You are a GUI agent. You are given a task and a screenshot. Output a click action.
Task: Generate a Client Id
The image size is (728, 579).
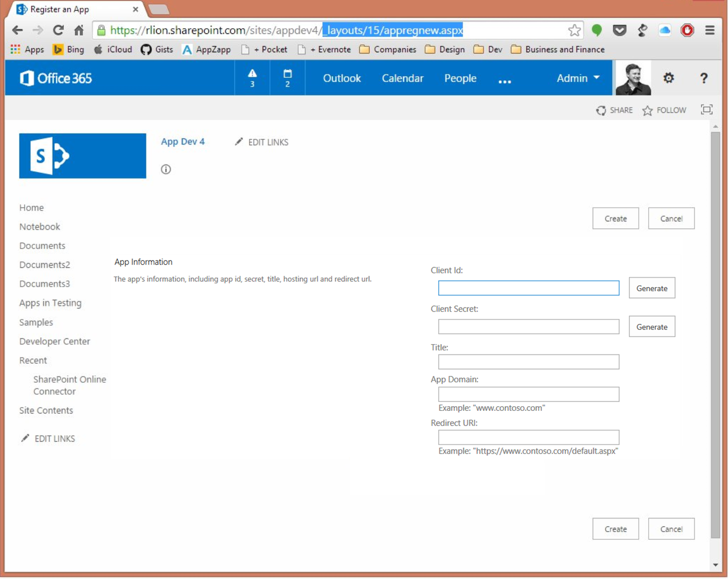coord(651,288)
